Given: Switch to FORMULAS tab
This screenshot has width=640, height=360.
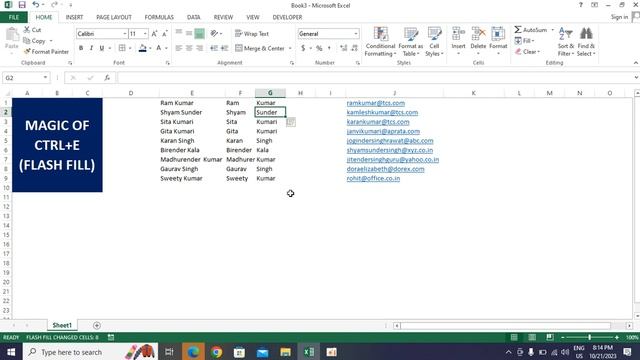Looking at the screenshot, I should [159, 17].
